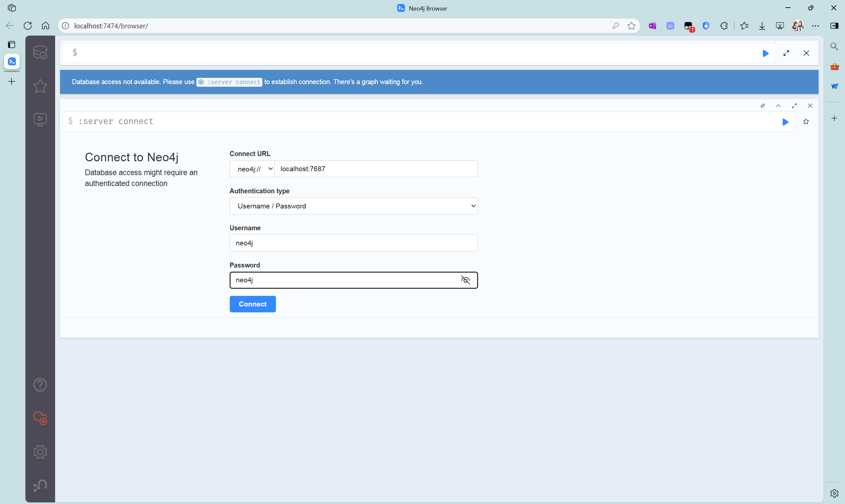Toggle the browser sidebar pane button
Image resolution: width=845 pixels, height=504 pixels.
(x=834, y=26)
